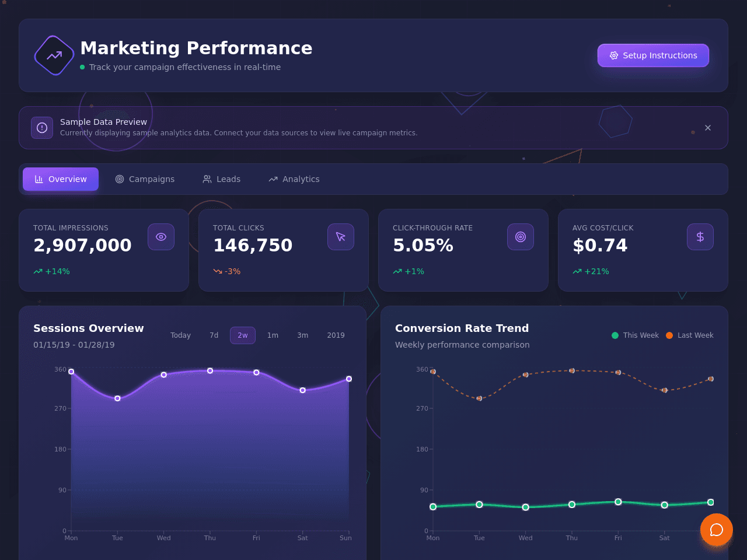This screenshot has height=560, width=747.
Task: Dismiss the Sample Data Preview banner
Action: pyautogui.click(x=708, y=128)
